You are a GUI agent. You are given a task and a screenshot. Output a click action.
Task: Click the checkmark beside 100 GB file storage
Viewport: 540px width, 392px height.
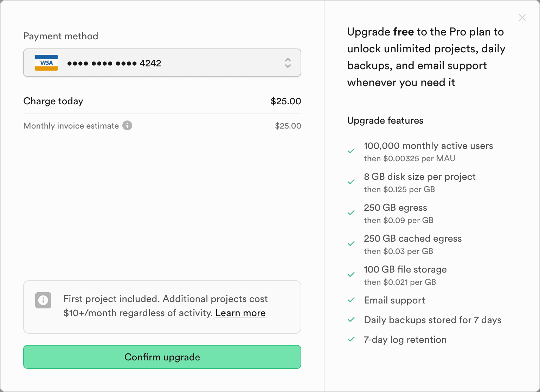pyautogui.click(x=351, y=274)
